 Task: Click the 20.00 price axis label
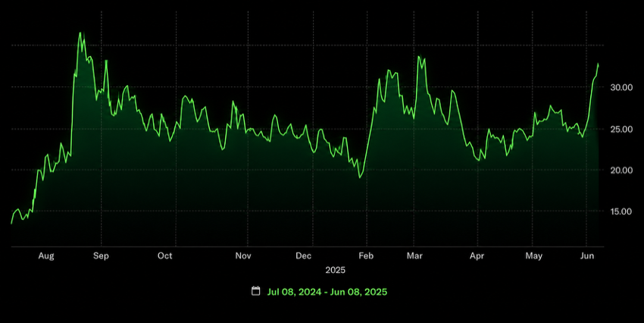621,170
